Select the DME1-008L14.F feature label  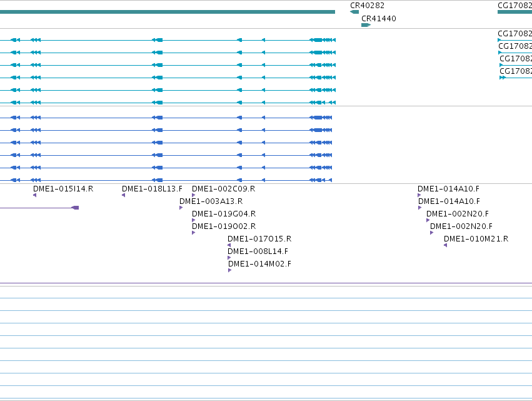pyautogui.click(x=258, y=251)
